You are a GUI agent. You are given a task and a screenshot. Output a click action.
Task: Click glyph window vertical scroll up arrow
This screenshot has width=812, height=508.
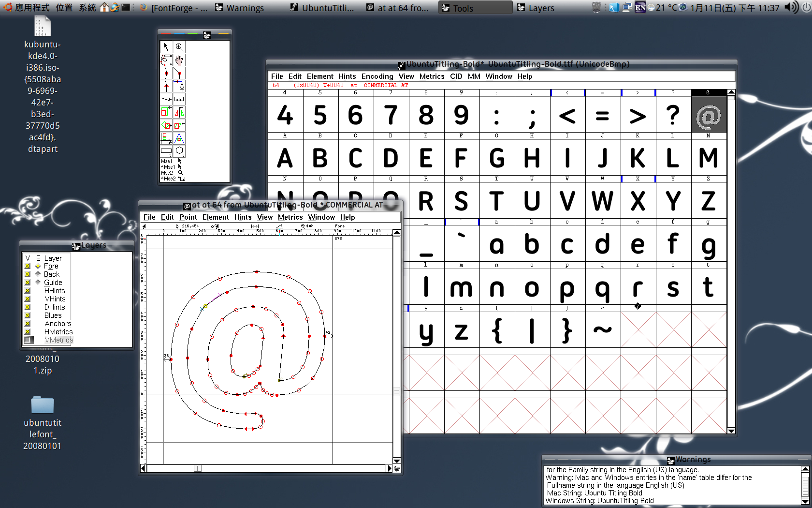coord(397,233)
